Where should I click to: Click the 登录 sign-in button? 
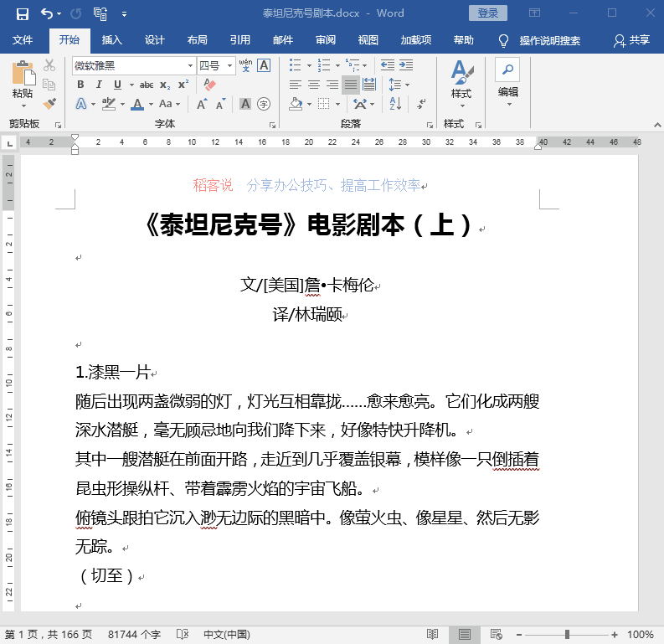pyautogui.click(x=488, y=13)
